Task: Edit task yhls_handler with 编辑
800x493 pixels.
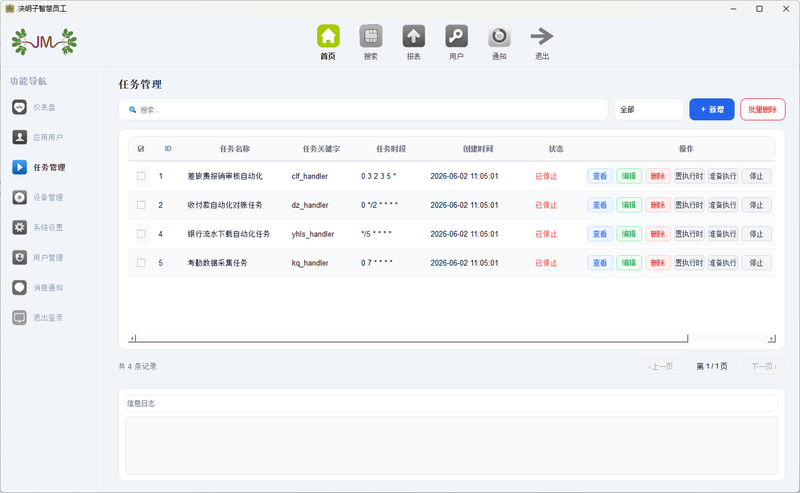Action: click(x=629, y=234)
